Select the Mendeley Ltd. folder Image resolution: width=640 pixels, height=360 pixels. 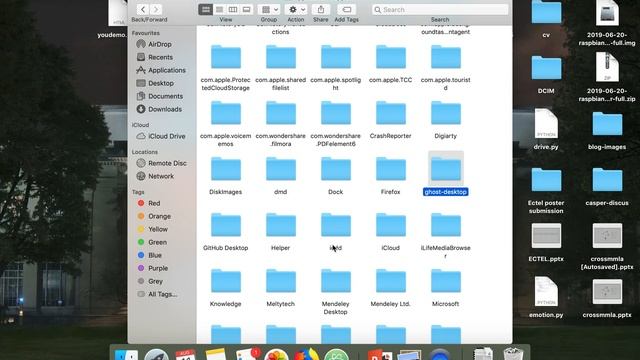(391, 281)
